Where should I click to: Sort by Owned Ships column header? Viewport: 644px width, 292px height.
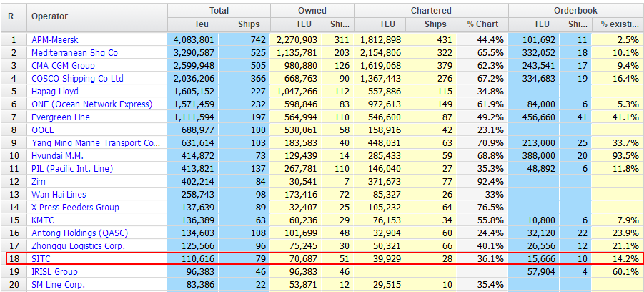tap(338, 24)
